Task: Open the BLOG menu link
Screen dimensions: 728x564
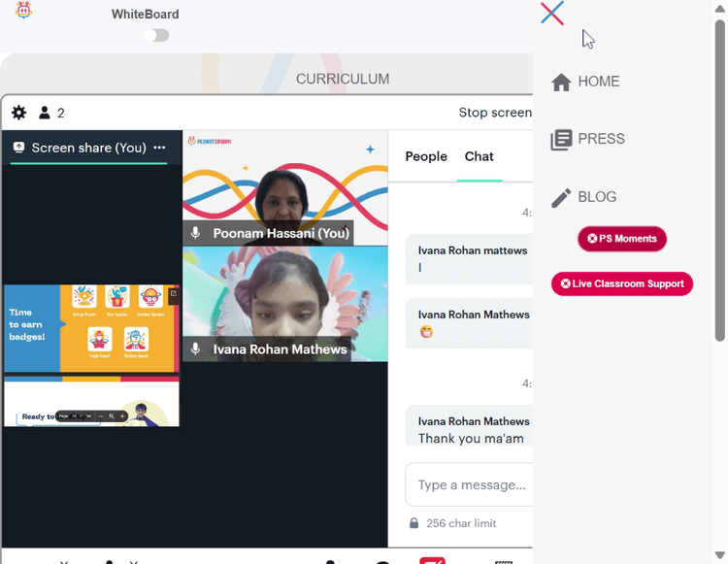Action: pos(597,197)
